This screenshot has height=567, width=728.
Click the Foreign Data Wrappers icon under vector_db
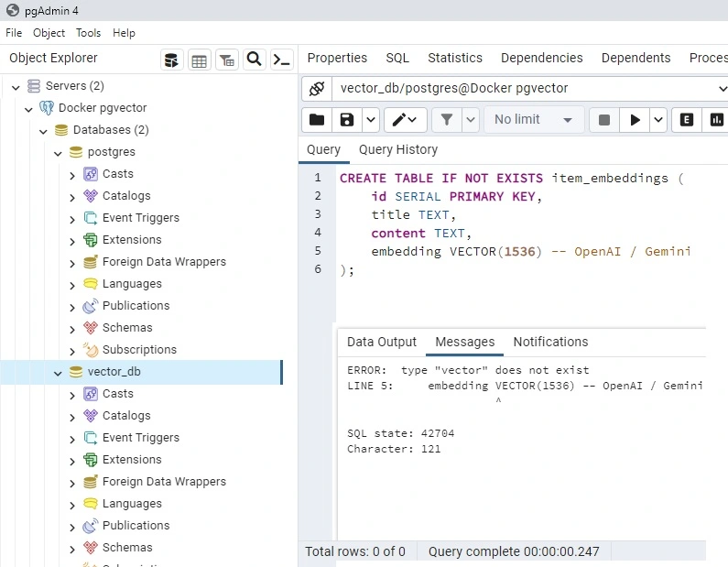[x=91, y=482]
